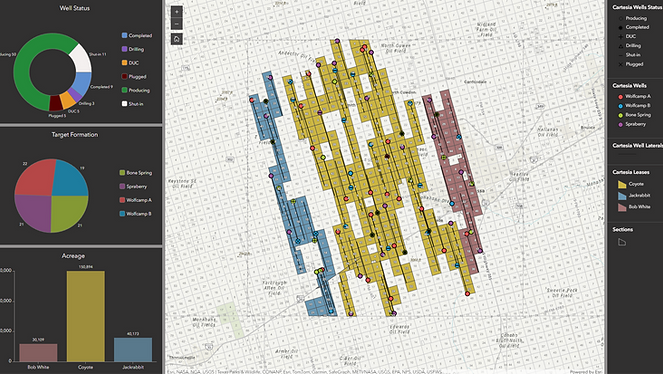The width and height of the screenshot is (663, 374).
Task: Select the Bob White acreage bar
Action: coord(38,352)
